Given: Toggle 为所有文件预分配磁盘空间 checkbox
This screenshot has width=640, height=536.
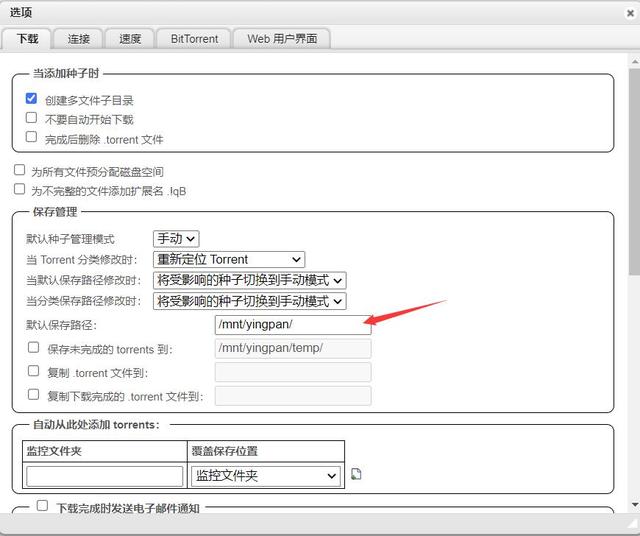Looking at the screenshot, I should 20,171.
